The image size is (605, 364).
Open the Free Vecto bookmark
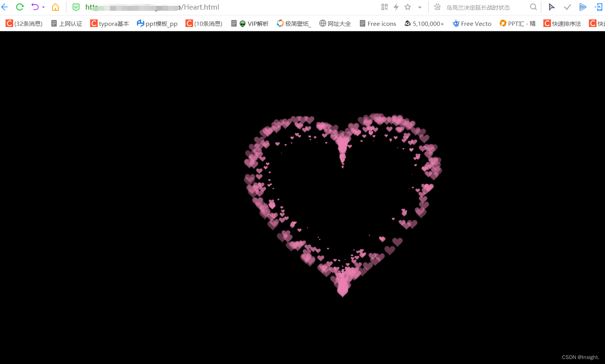tap(472, 24)
